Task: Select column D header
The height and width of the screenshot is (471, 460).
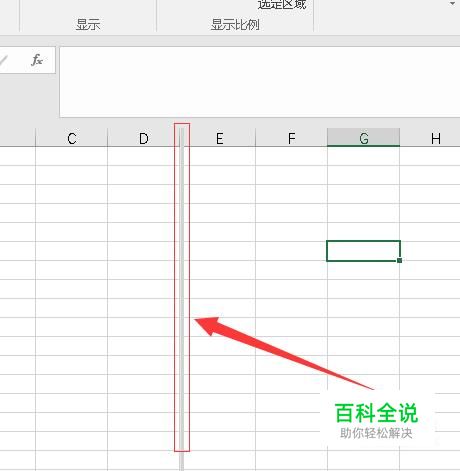Action: pos(144,138)
